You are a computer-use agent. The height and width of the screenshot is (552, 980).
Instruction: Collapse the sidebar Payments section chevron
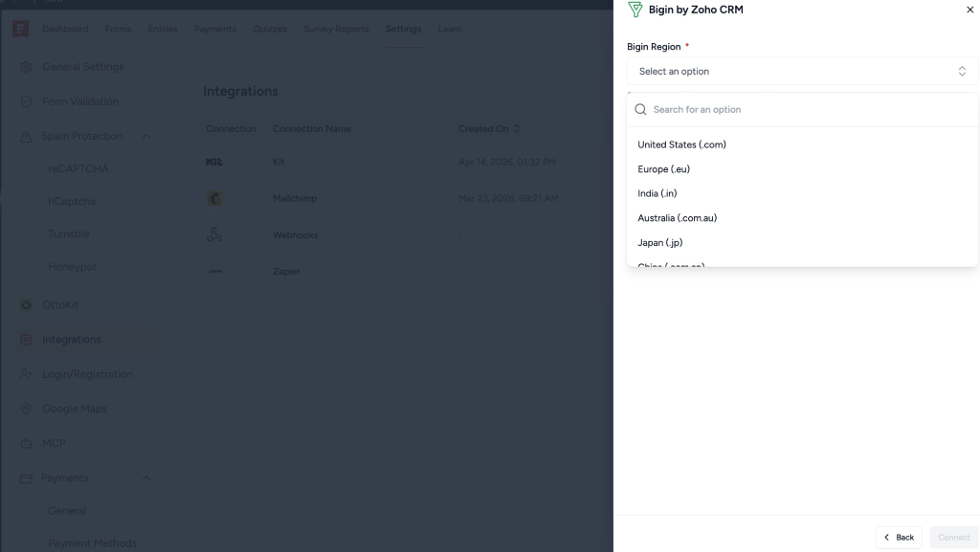tap(145, 478)
